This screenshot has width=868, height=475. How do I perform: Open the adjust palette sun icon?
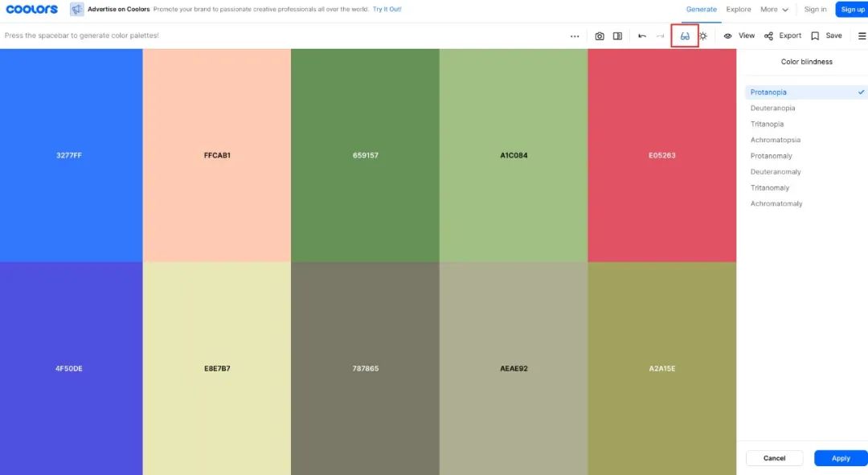pos(703,36)
